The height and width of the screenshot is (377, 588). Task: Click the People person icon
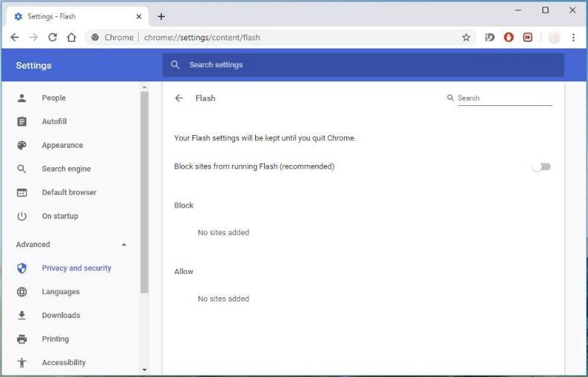[22, 98]
